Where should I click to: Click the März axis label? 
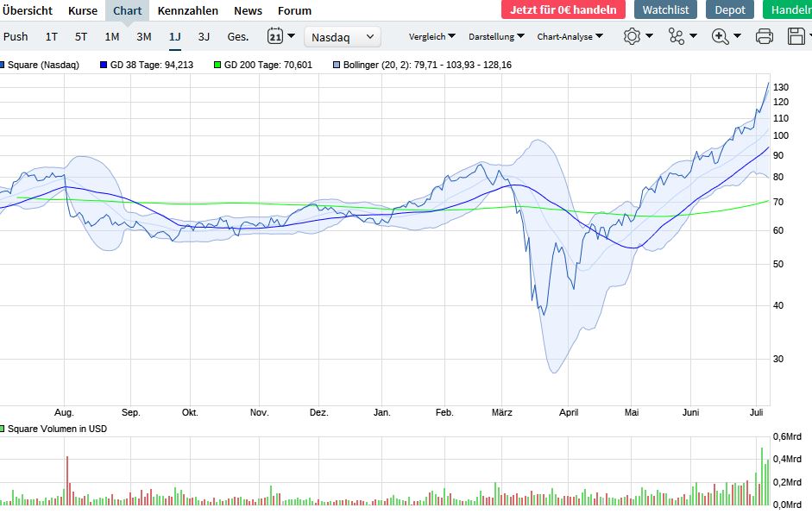coord(502,412)
